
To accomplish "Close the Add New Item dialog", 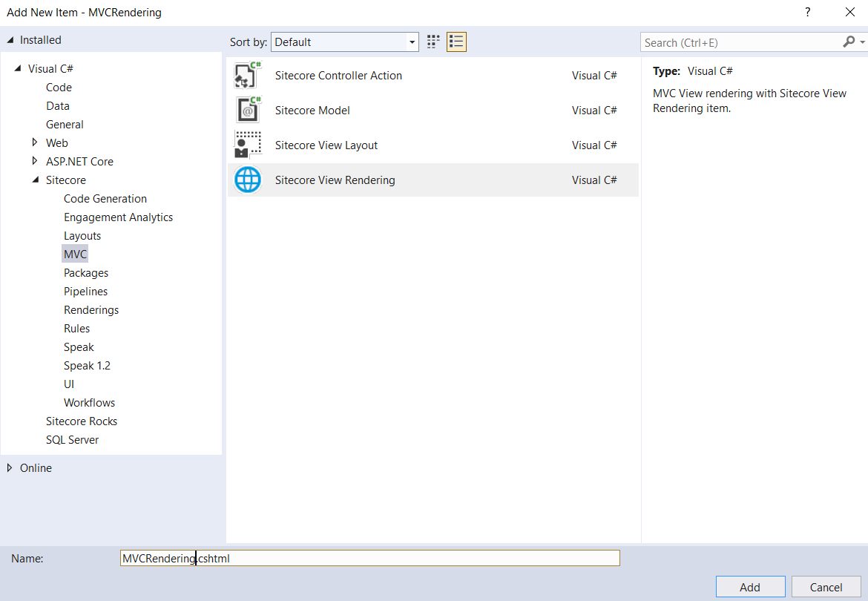I will pos(849,12).
